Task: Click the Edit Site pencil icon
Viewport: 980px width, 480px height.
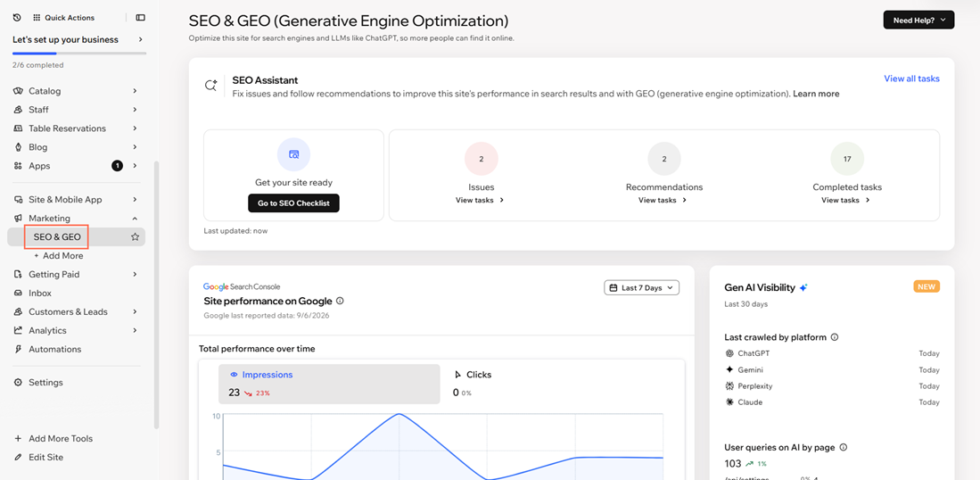Action: (x=18, y=458)
